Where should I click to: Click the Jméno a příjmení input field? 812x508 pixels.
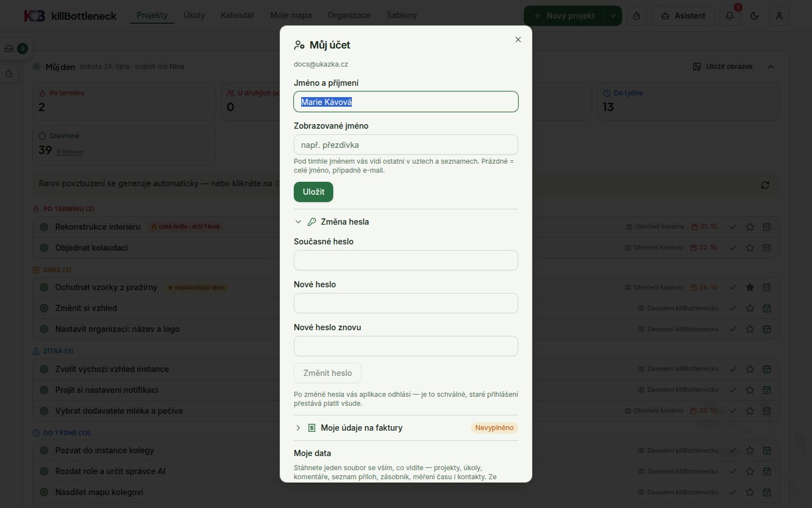coord(406,102)
